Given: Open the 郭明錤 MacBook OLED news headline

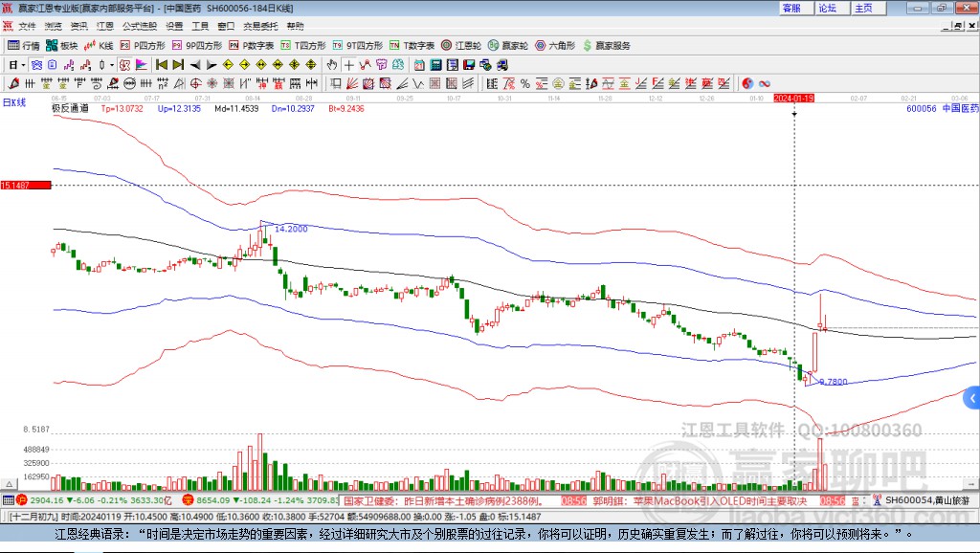Looking at the screenshot, I should [x=700, y=500].
